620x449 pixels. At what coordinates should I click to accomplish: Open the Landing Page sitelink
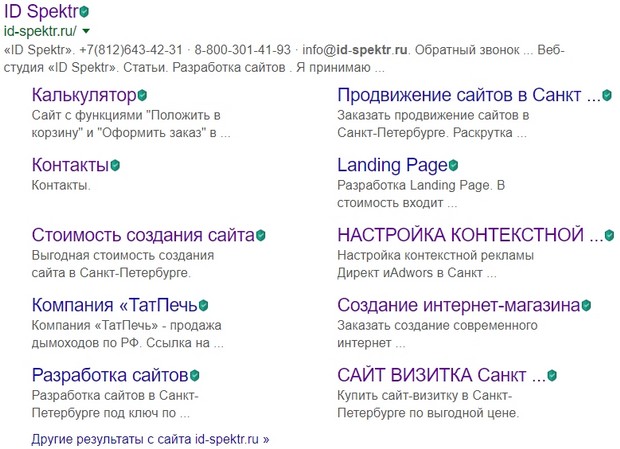point(393,165)
